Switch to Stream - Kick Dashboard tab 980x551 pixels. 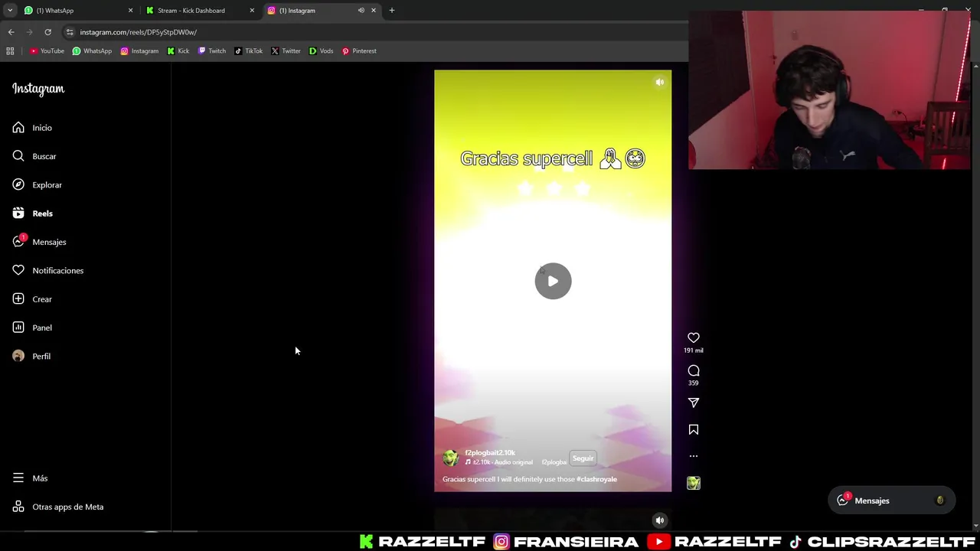[x=199, y=11]
